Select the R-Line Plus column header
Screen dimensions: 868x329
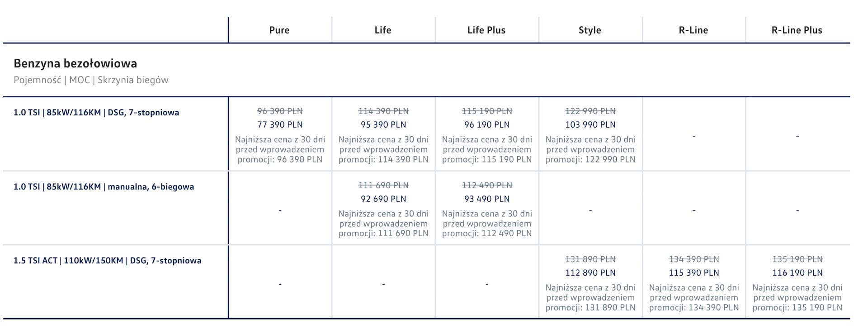[x=797, y=30]
